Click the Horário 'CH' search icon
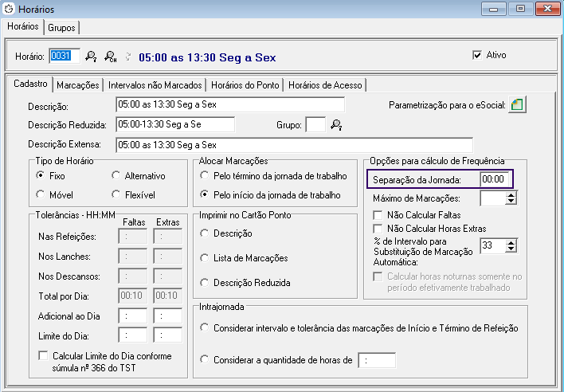Screen dimensions: 564x392 coord(110,57)
